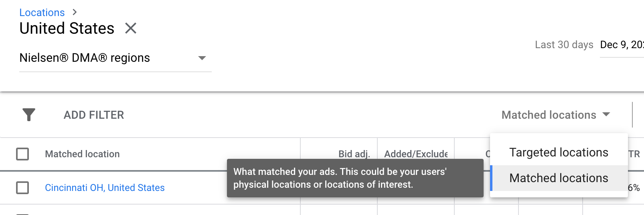Click the matched ads tooltip text
644x215 pixels.
coord(339,178)
